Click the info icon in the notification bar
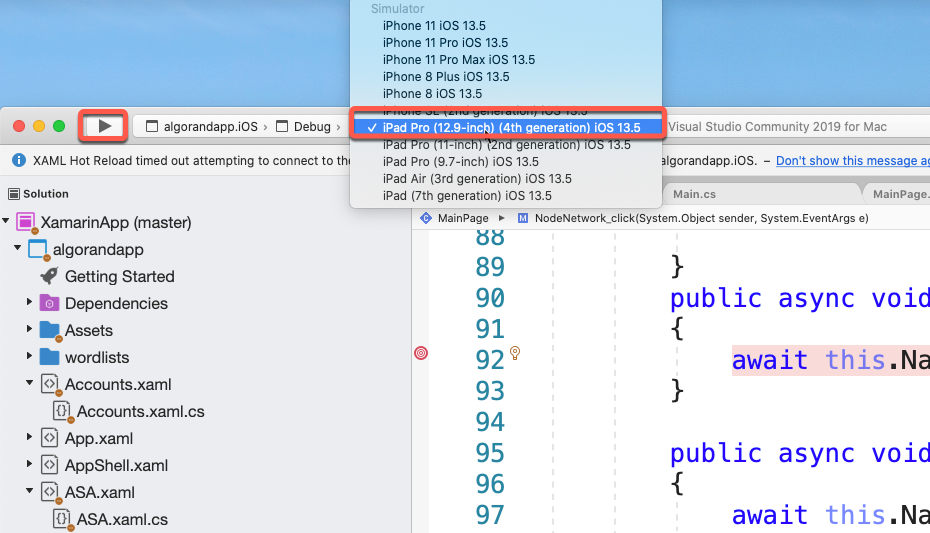This screenshot has height=533, width=930. tap(18, 160)
